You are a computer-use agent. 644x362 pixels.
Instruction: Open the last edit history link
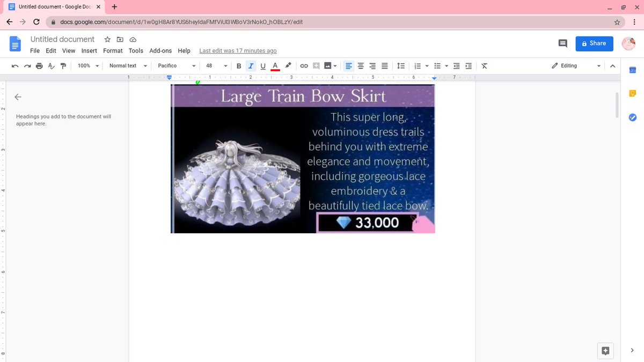pos(238,51)
